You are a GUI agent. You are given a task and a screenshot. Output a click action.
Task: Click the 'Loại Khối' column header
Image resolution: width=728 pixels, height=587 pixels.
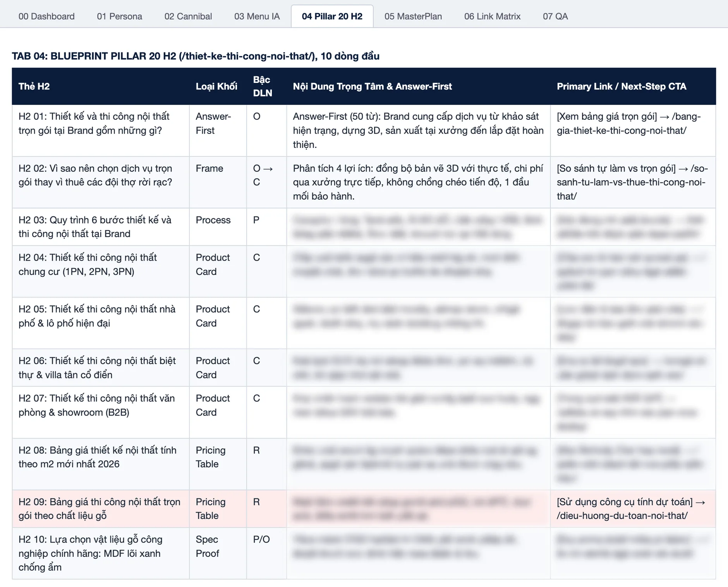[218, 86]
